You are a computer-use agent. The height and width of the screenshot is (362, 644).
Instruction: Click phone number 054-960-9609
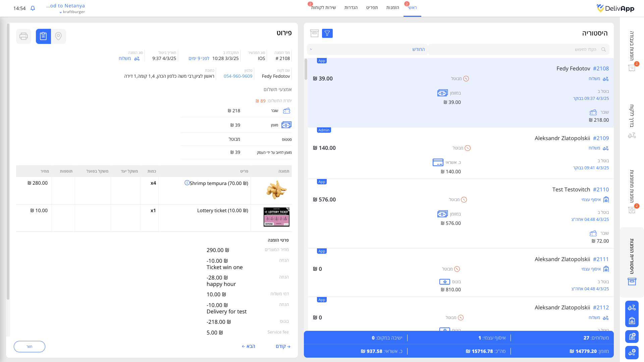(238, 76)
